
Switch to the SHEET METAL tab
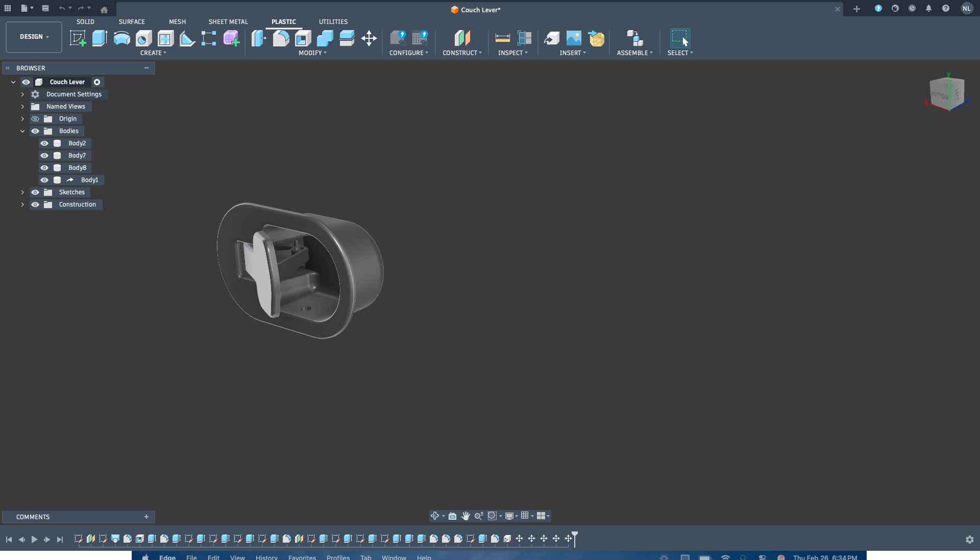(x=228, y=22)
